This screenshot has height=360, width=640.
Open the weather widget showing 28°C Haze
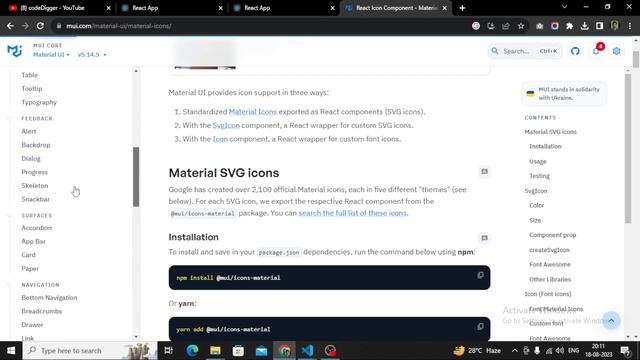point(478,351)
